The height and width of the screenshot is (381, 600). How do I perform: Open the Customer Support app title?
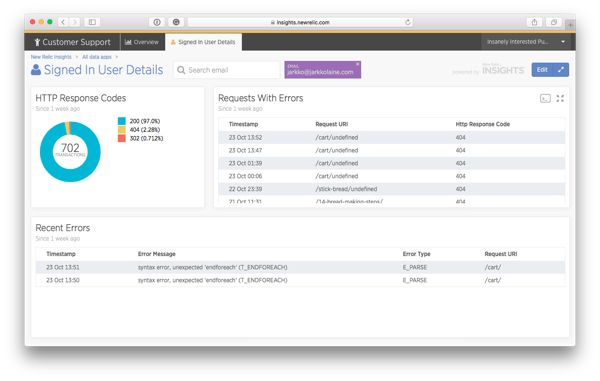(x=72, y=42)
